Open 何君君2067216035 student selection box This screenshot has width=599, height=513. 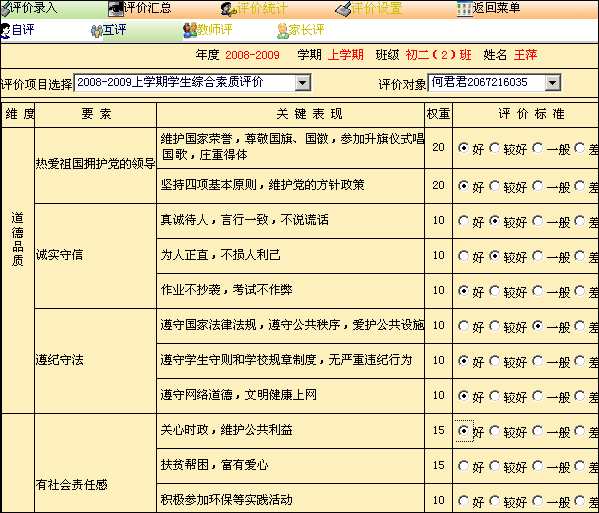[x=495, y=83]
